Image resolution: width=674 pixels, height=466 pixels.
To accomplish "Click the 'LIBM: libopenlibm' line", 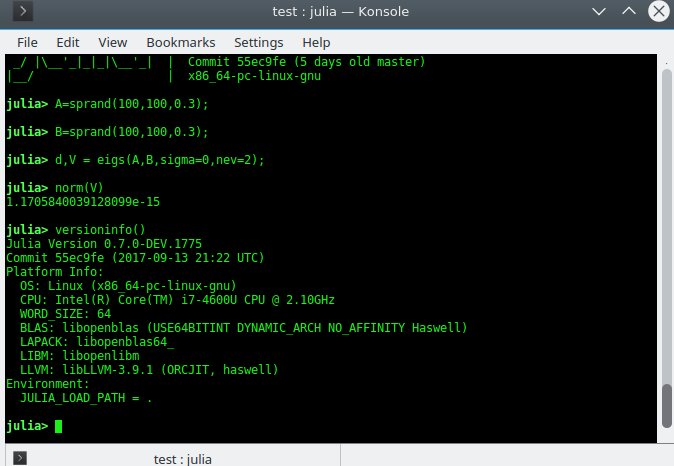I will (x=80, y=356).
